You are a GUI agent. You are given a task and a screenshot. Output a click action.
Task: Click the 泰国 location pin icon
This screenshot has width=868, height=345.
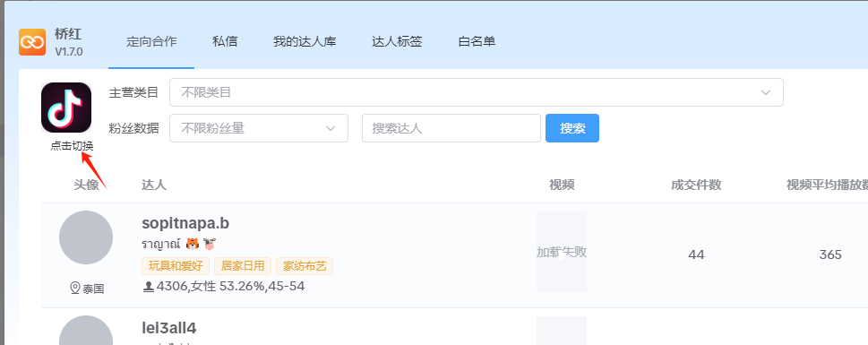(75, 288)
